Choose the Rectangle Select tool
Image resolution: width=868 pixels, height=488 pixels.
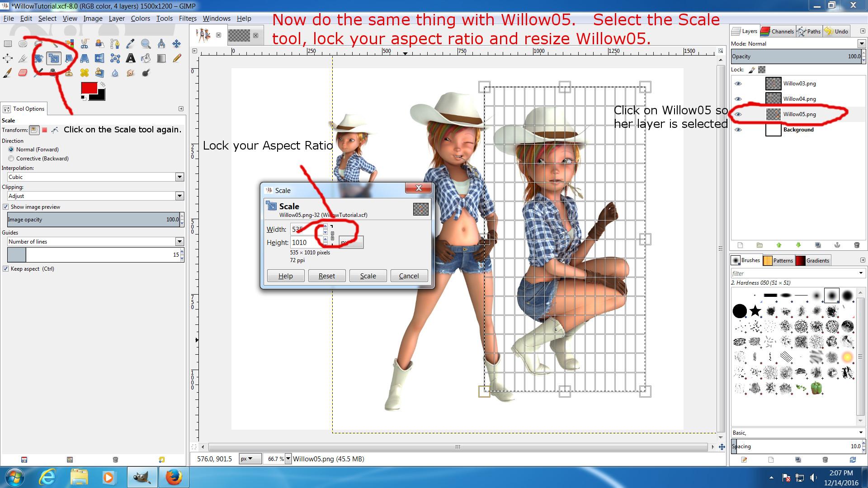tap(8, 43)
